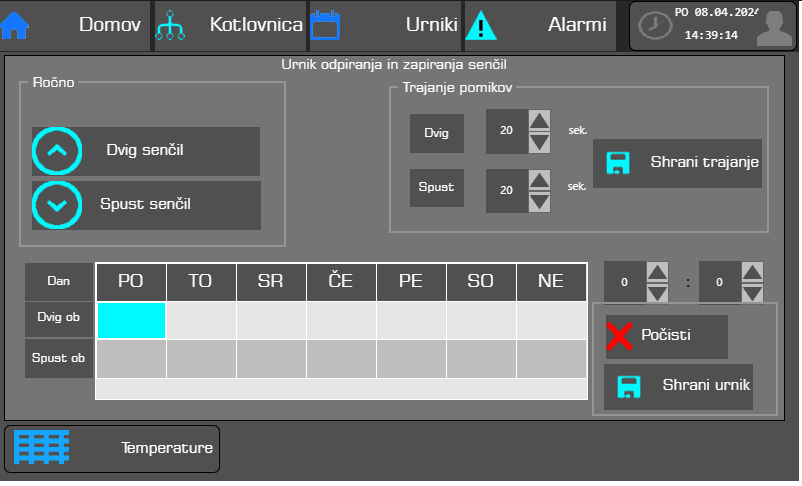Screen dimensions: 802x486
Task: Click the clock icon in header
Action: pos(655,26)
